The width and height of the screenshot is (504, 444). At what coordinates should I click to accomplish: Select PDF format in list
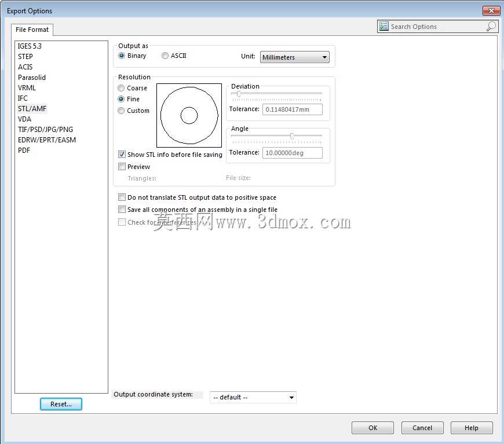(24, 150)
